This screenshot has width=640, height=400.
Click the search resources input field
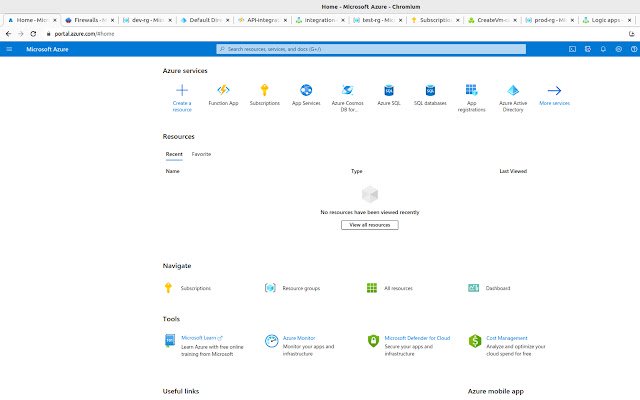coord(371,49)
